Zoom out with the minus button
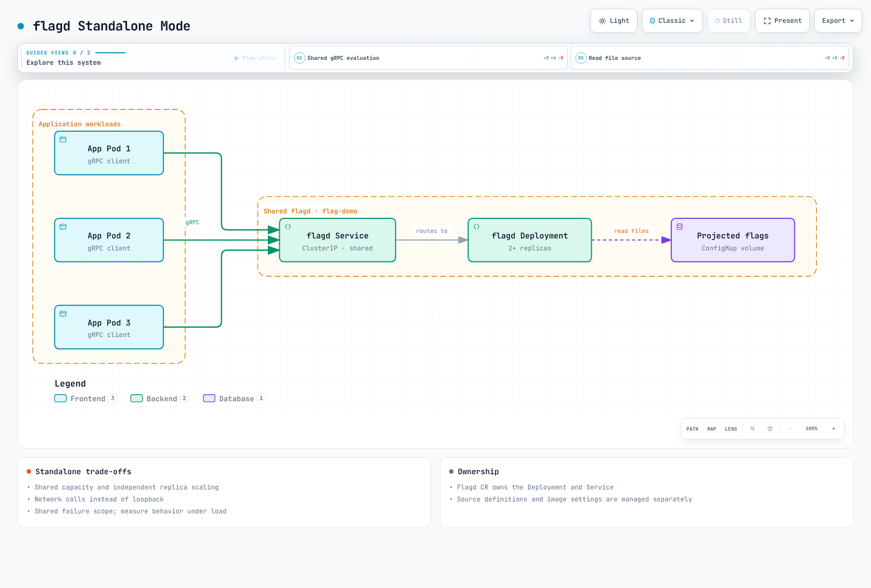Screen dimensions: 871x588 pyautogui.click(x=789, y=429)
